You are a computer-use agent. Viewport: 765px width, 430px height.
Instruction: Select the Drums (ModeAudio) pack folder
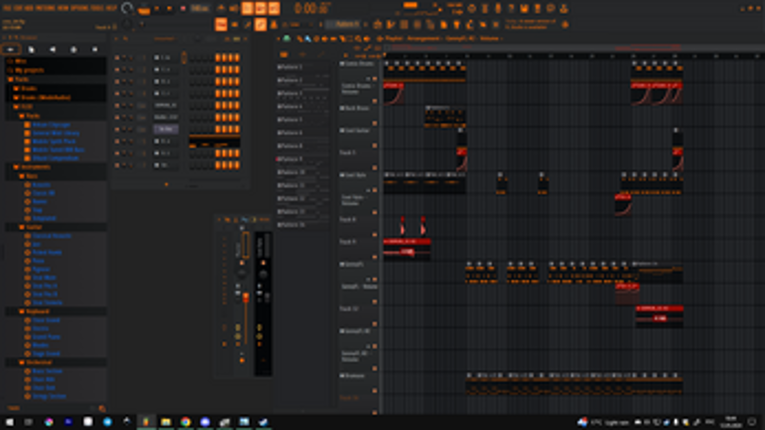click(x=45, y=97)
